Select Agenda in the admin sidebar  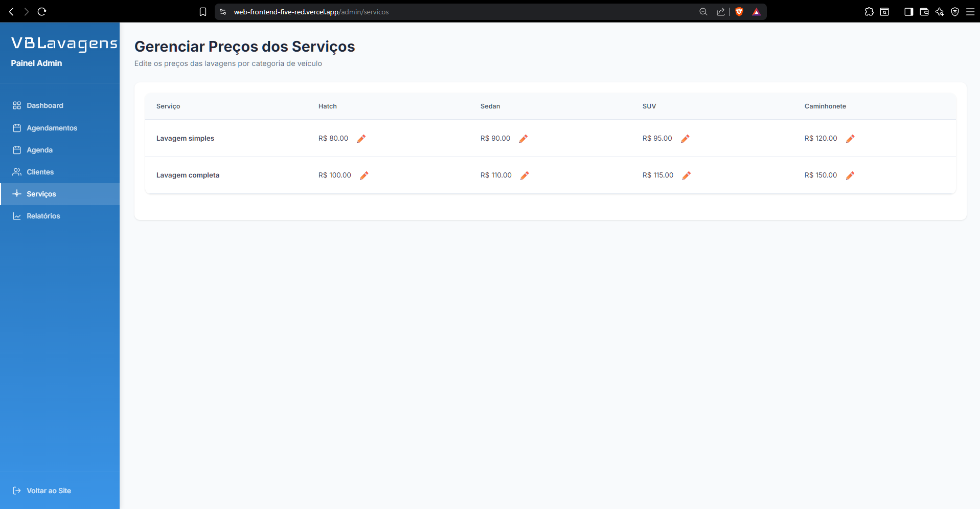39,150
